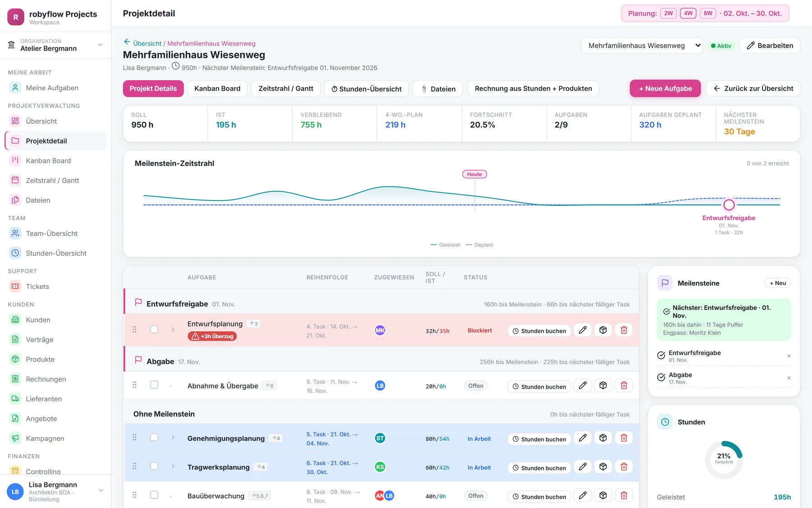Switch to the Kanban Board tab

[217, 89]
